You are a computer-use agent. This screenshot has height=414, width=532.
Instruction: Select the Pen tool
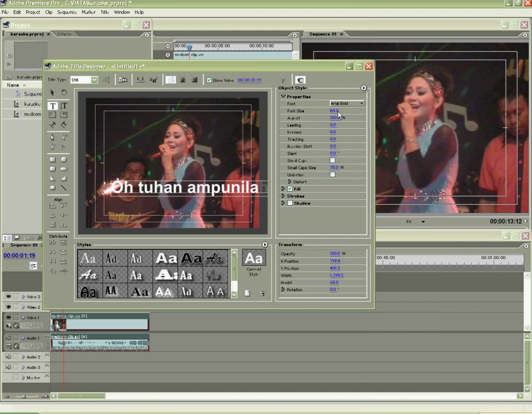pos(52,138)
